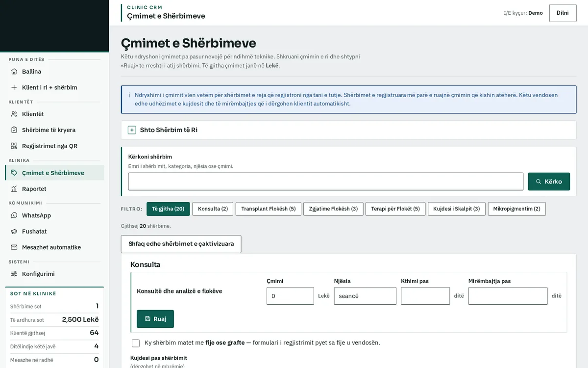Click Ditëlindje këtë javë stat row
The image size is (588, 368).
54,346
